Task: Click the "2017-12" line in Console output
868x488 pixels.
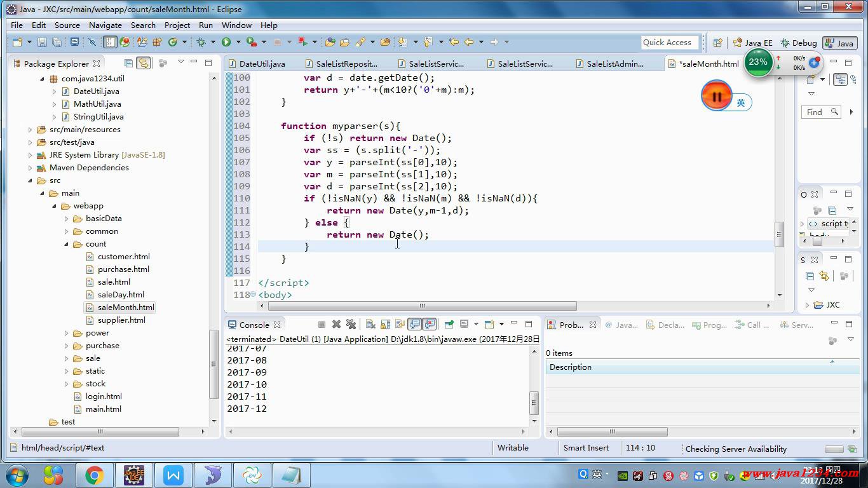Action: click(x=247, y=409)
